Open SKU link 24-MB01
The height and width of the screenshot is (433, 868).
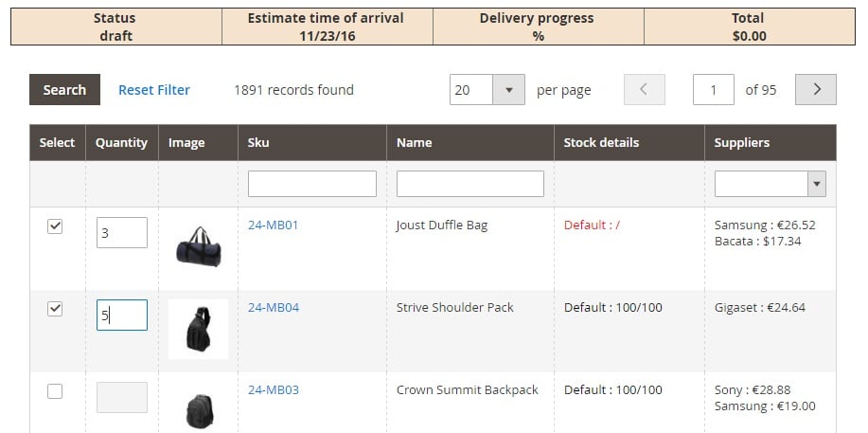273,226
